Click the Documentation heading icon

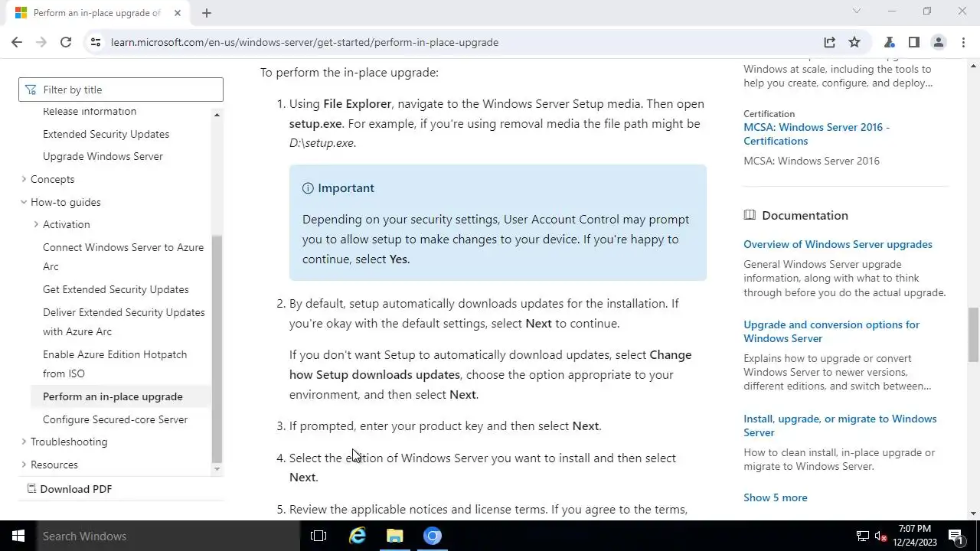coord(750,215)
